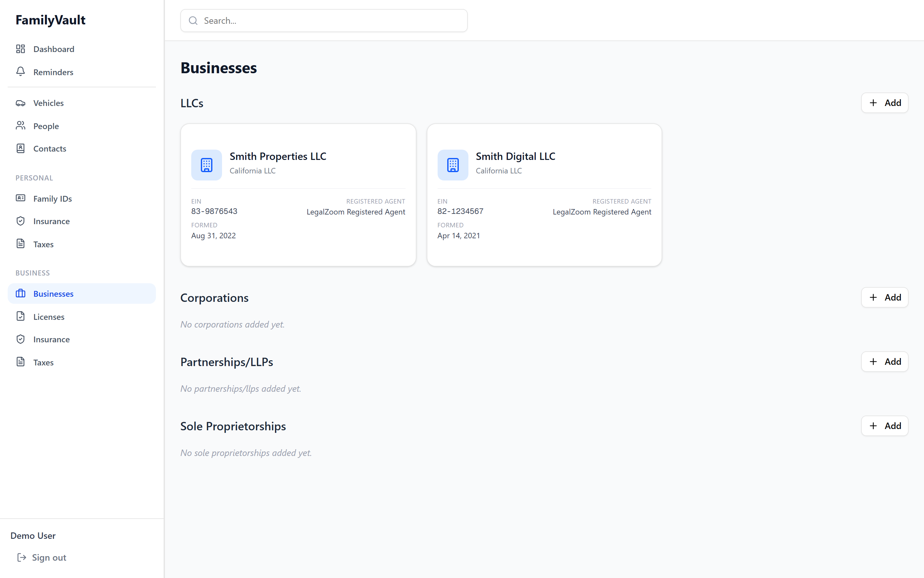
Task: Select the active Businesses nav item
Action: pyautogui.click(x=82, y=293)
